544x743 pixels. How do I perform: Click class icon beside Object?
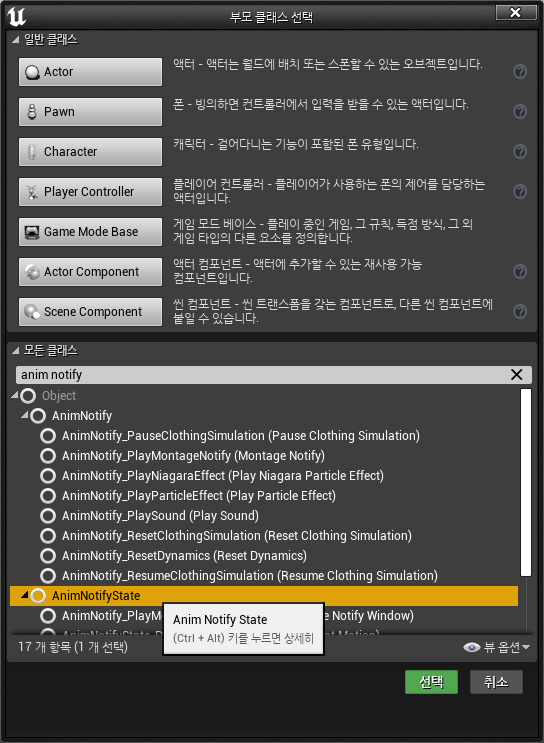pos(28,395)
